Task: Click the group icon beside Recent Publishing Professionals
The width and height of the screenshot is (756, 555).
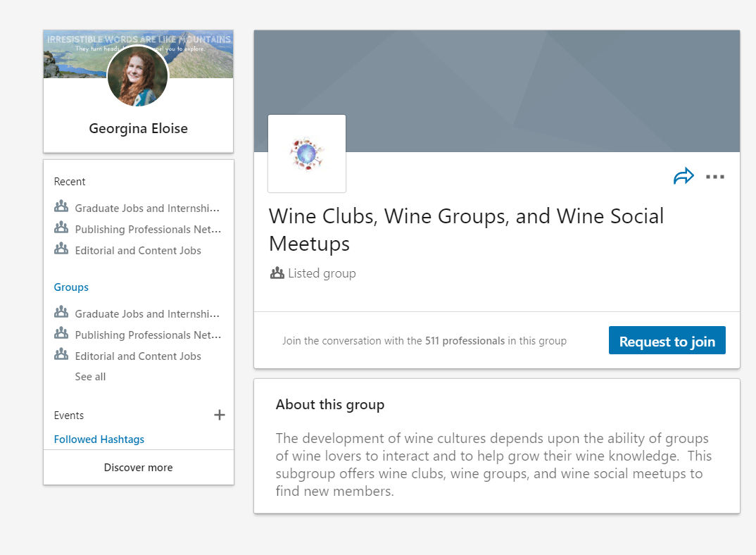Action: 61,227
